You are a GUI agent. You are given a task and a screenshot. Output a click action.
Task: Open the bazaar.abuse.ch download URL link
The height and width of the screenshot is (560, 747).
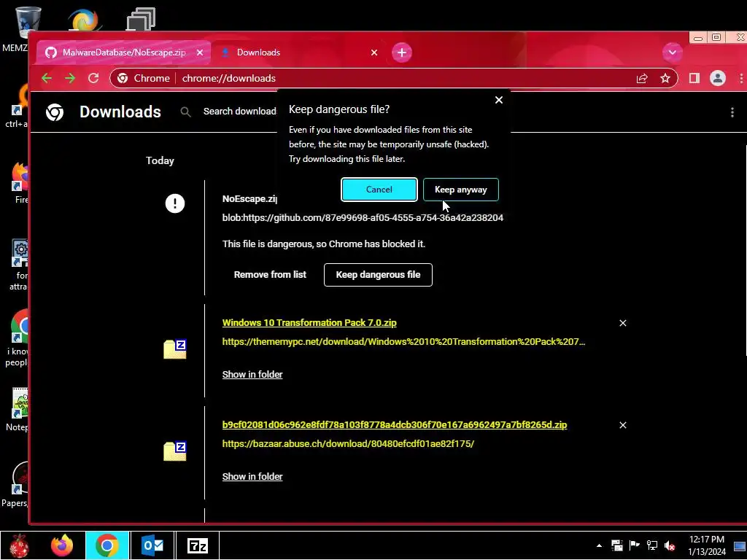click(x=348, y=443)
